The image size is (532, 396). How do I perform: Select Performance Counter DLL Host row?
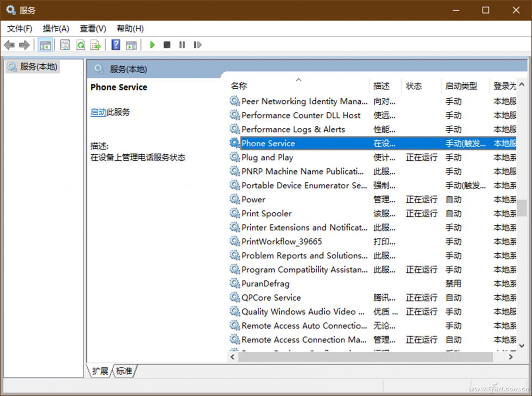(x=372, y=115)
